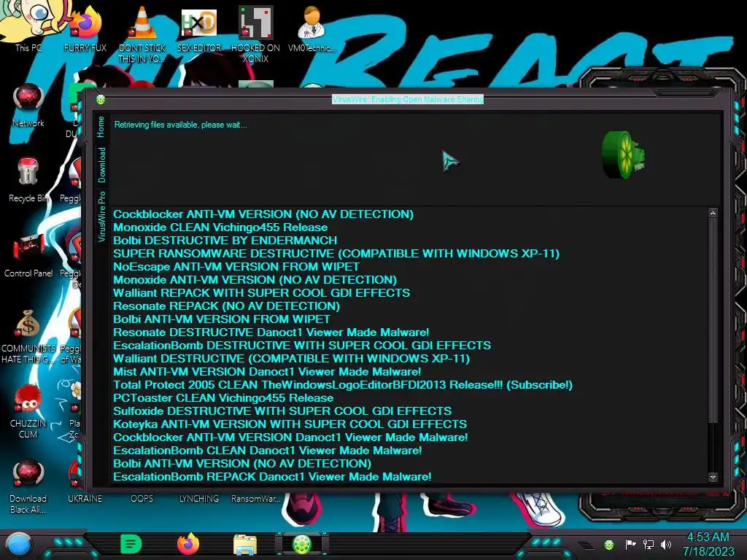This screenshot has height=560, width=747.
Task: Select Monoxide CLEAN Vichingo455 Release entry
Action: coord(220,227)
